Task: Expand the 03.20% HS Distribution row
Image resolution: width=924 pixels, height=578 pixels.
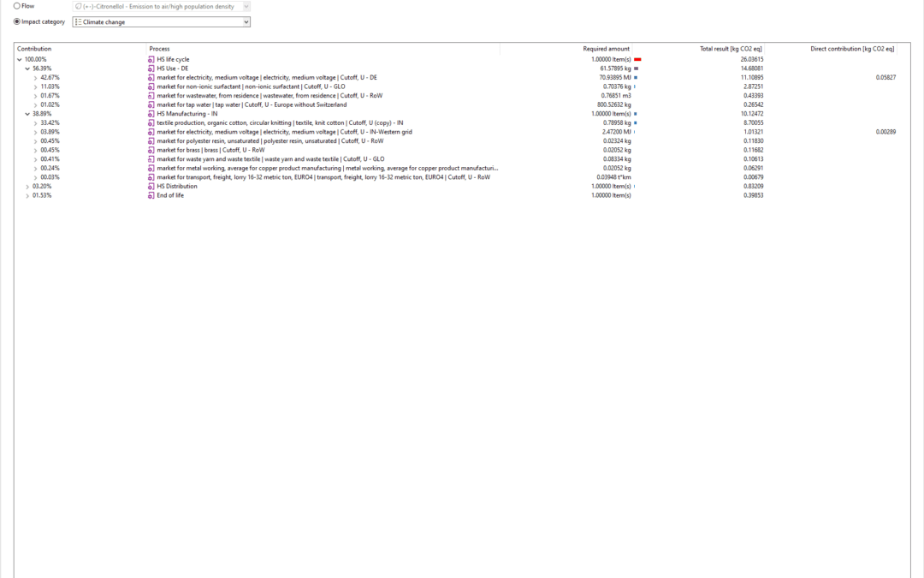Action: coord(27,187)
